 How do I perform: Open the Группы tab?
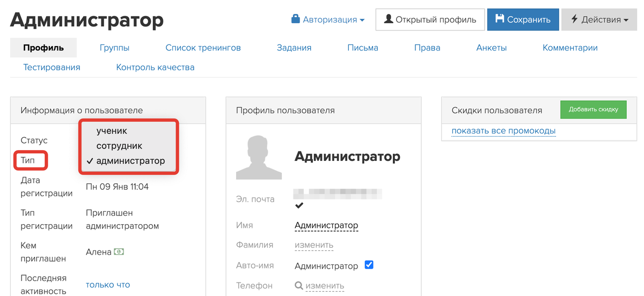point(114,48)
